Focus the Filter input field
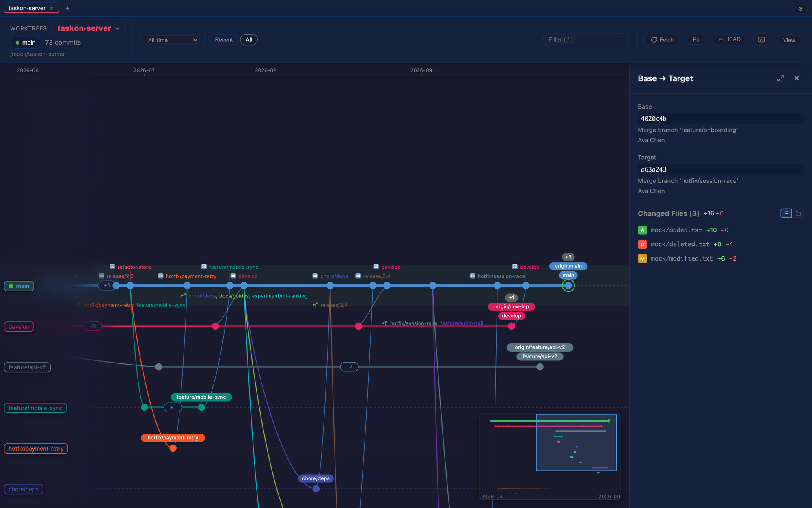This screenshot has width=812, height=508. 586,40
